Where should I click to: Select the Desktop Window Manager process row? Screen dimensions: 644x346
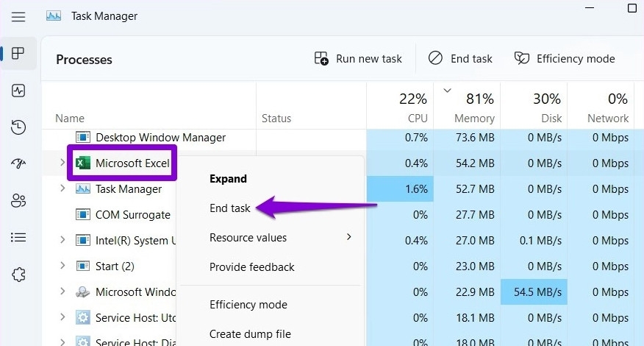pyautogui.click(x=160, y=138)
